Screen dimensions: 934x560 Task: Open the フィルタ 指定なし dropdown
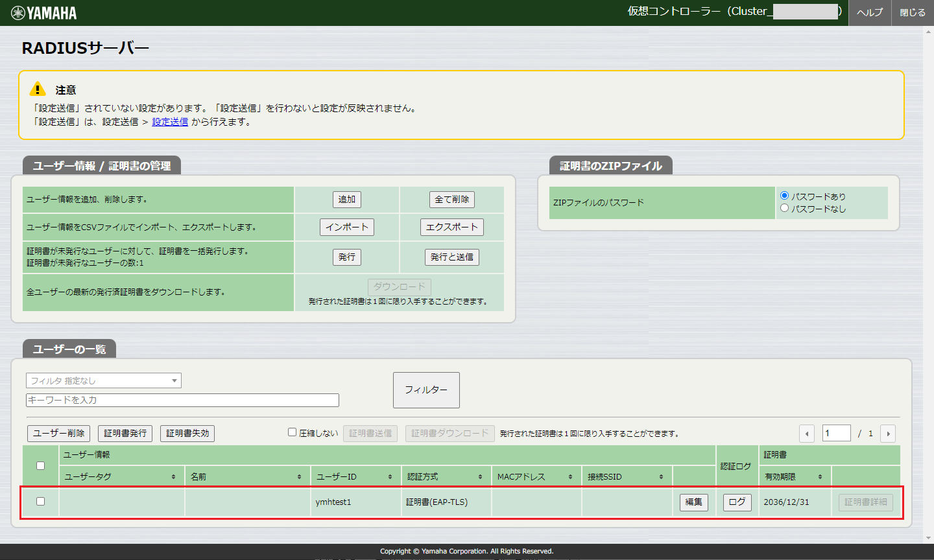tap(104, 380)
